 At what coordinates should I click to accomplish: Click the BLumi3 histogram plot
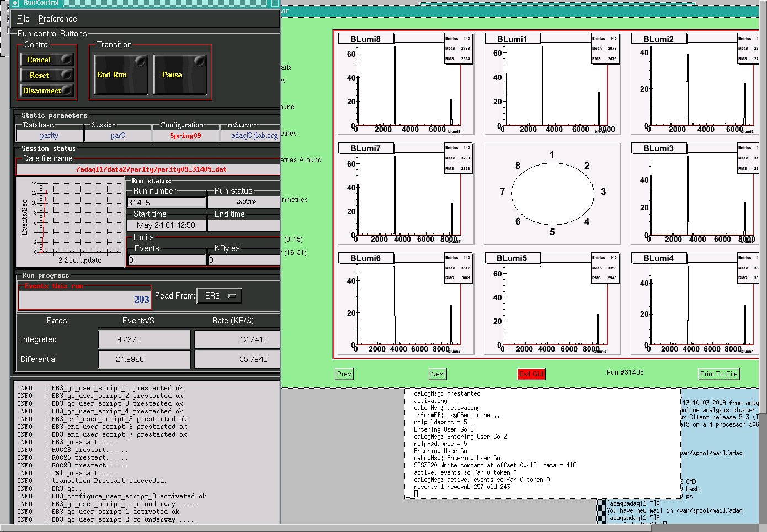tap(695, 193)
